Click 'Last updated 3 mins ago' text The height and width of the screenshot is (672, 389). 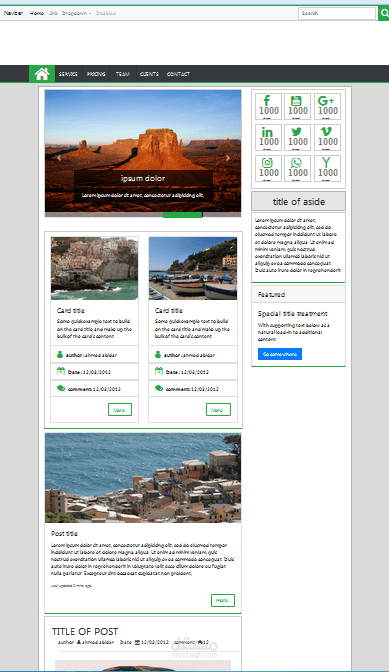click(x=71, y=585)
